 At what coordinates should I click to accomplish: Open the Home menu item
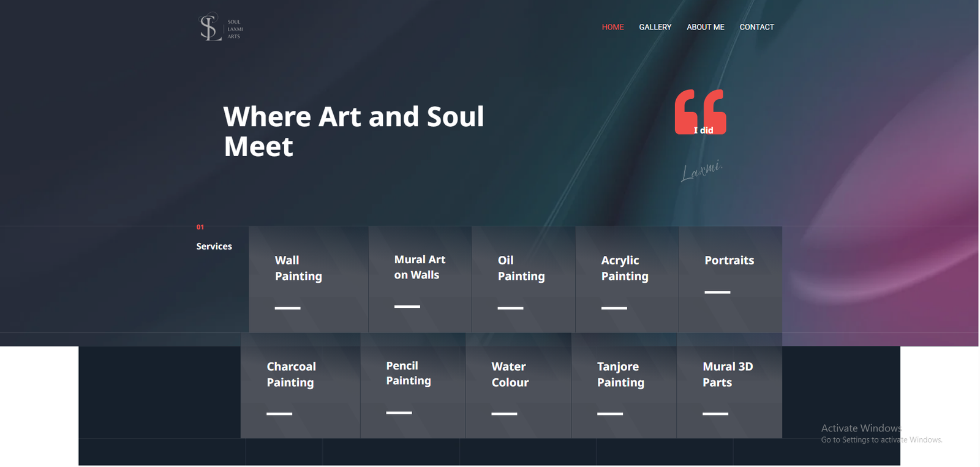click(612, 27)
